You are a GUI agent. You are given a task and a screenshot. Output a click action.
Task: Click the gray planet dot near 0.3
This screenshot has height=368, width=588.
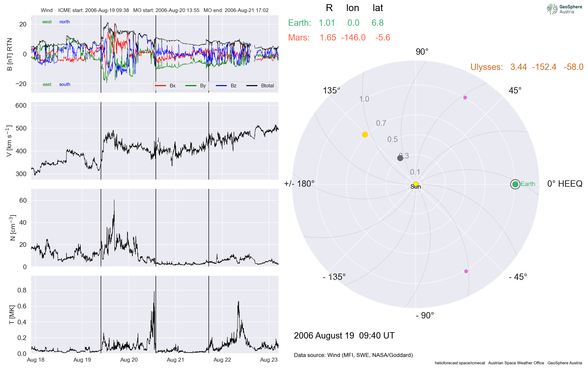400,158
